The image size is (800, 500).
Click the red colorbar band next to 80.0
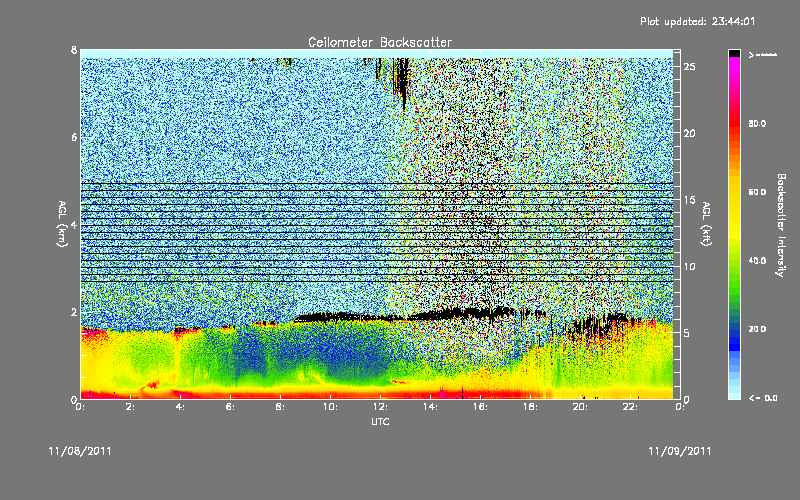pyautogui.click(x=734, y=123)
